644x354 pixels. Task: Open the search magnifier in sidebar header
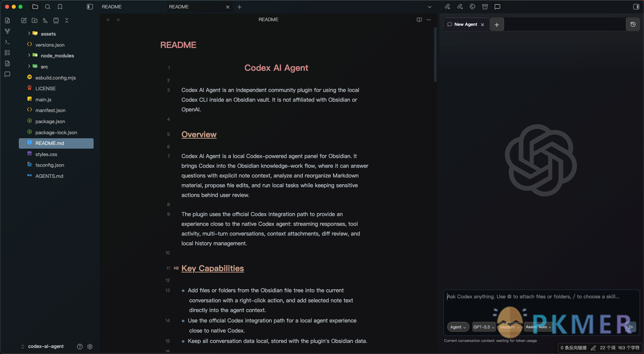[x=48, y=7]
